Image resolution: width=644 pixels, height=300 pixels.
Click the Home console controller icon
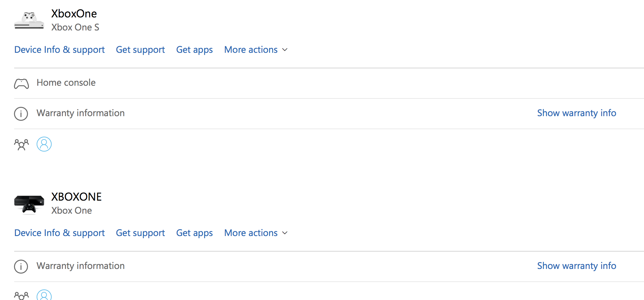pyautogui.click(x=21, y=84)
